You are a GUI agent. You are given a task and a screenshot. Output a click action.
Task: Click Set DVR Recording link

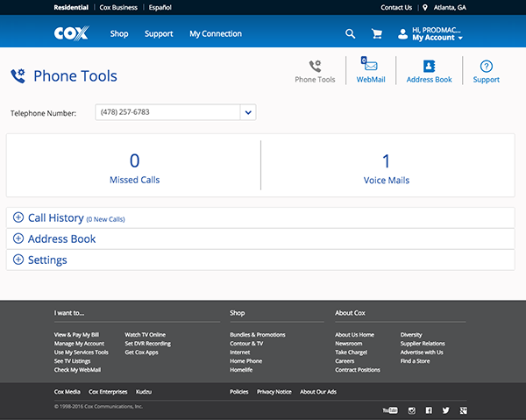click(147, 344)
